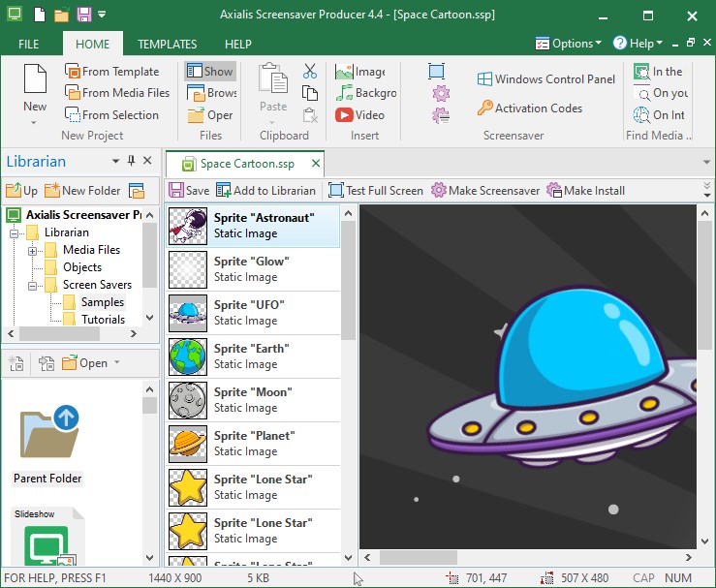
Task: Click the purple gear make screensaver icon in ribbon
Action: pyautogui.click(x=441, y=93)
